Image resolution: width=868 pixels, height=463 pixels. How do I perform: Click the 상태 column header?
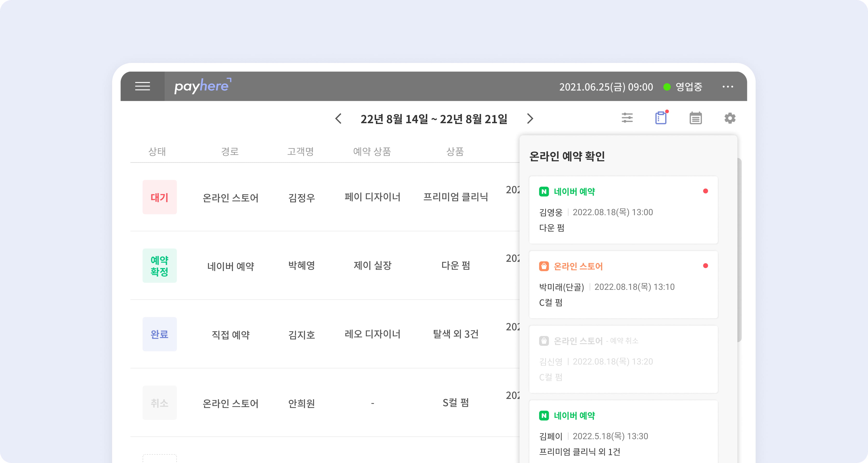(x=157, y=151)
